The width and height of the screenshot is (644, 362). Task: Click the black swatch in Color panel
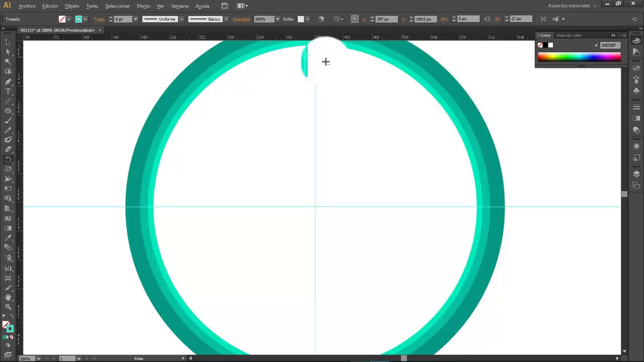click(x=545, y=45)
